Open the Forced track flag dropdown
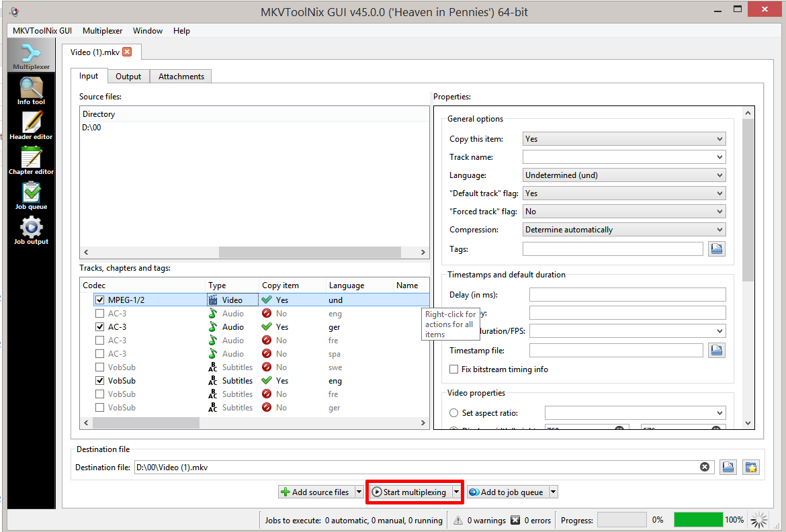 click(624, 211)
